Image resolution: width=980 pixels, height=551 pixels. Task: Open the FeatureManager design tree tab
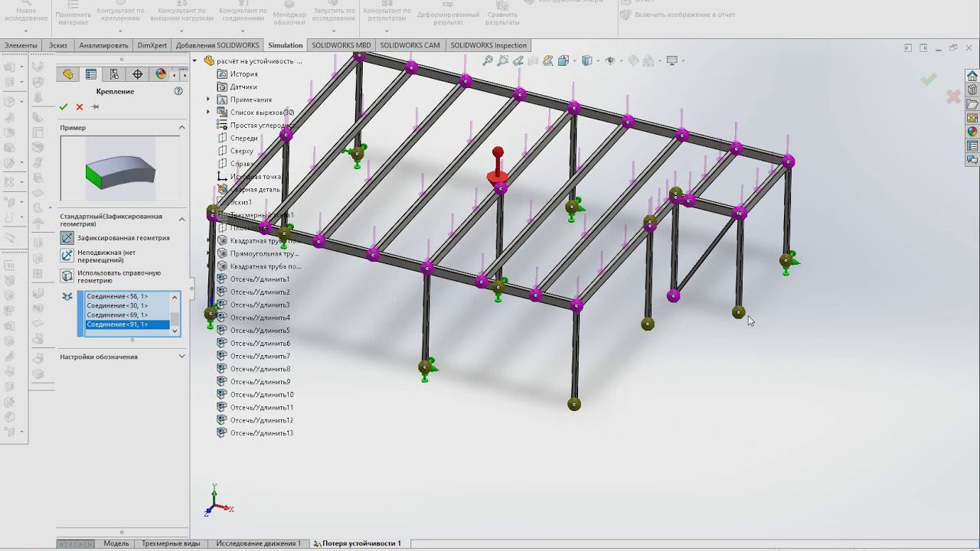pyautogui.click(x=67, y=74)
